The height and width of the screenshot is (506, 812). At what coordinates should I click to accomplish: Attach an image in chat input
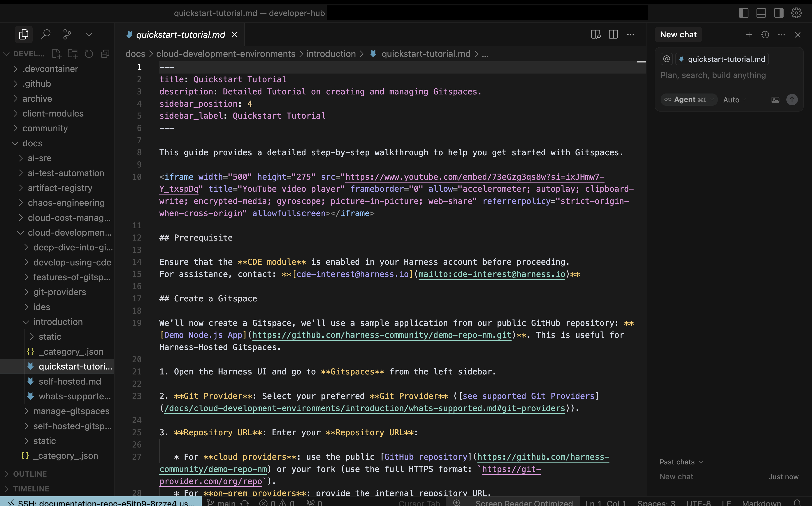[775, 100]
